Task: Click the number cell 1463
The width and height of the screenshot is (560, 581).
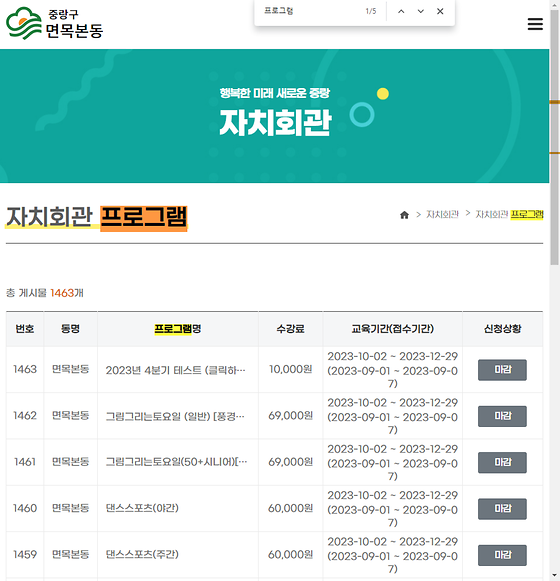Action: point(25,369)
